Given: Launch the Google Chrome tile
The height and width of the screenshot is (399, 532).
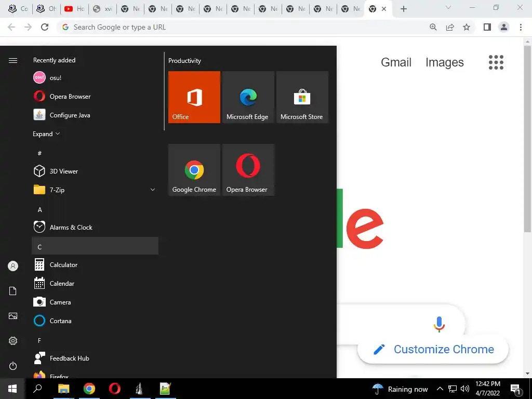Looking at the screenshot, I should (194, 170).
